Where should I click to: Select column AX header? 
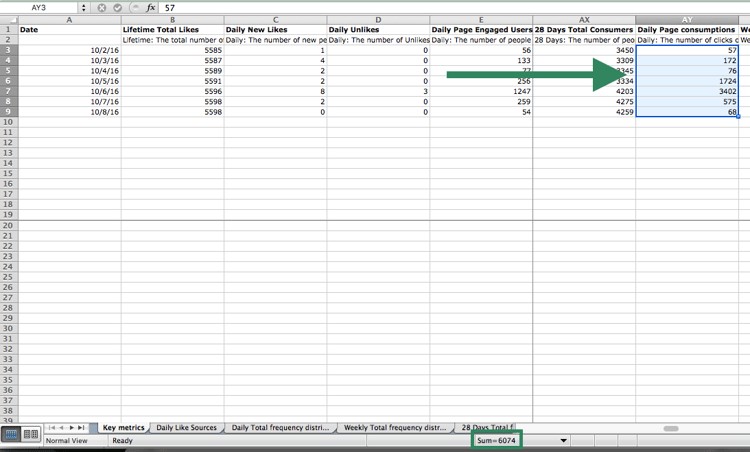584,20
